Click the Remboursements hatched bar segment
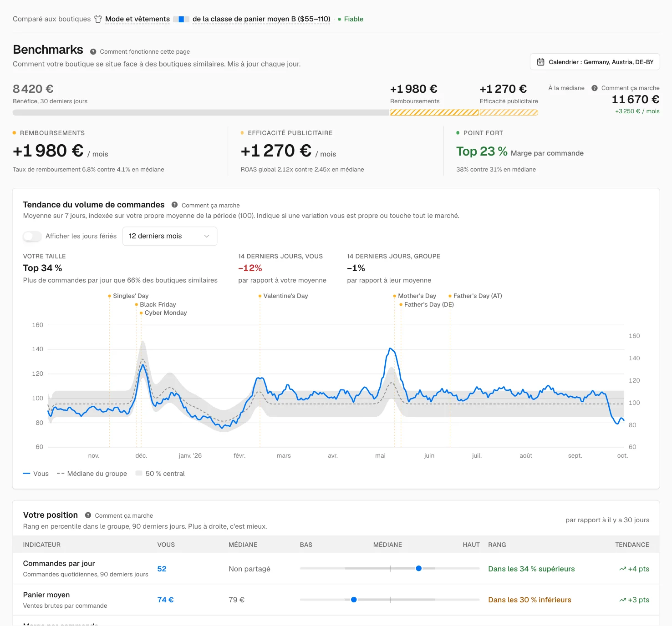Screen dimensions: 672x626 click(434, 112)
